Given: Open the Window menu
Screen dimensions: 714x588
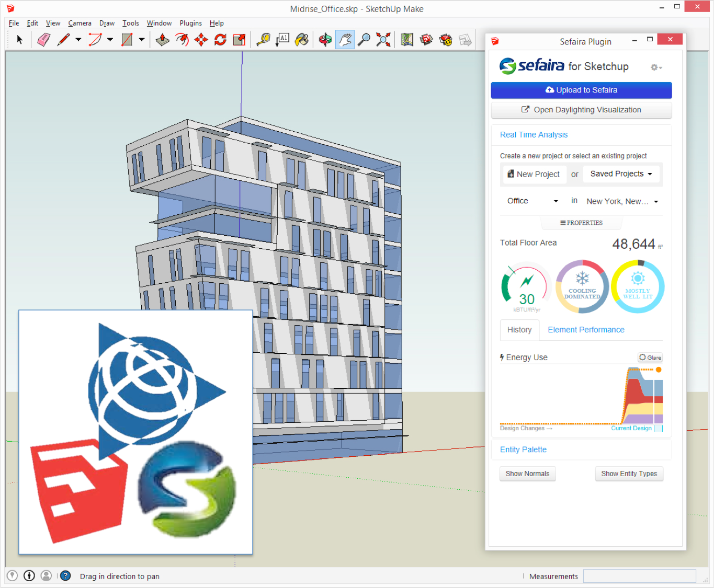Looking at the screenshot, I should [x=159, y=23].
